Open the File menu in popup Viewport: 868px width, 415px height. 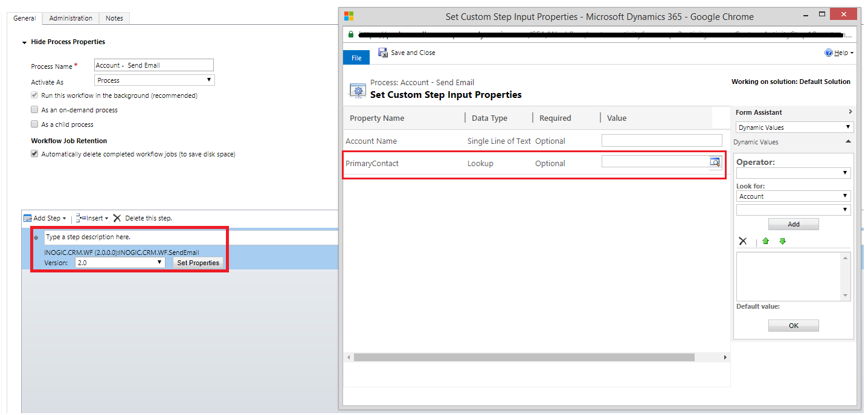pyautogui.click(x=356, y=57)
